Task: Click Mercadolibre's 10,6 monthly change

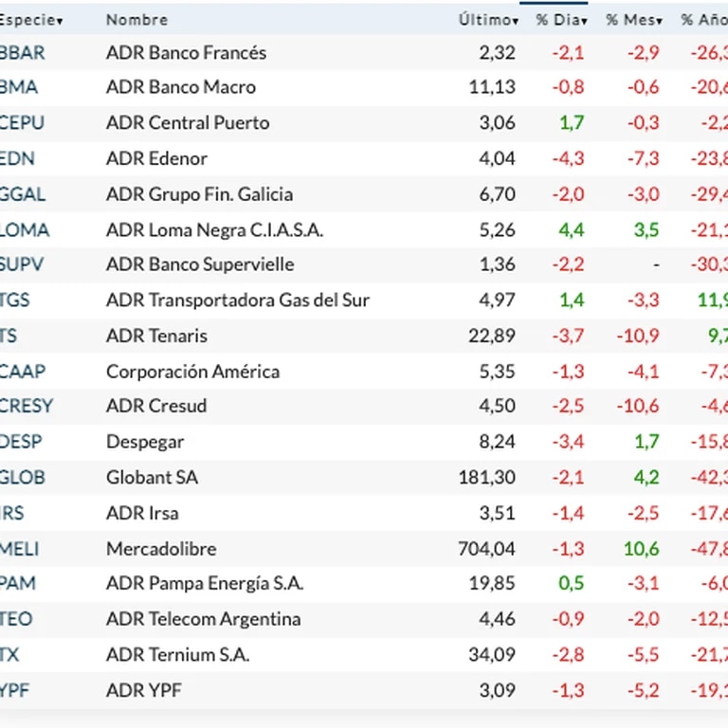Action: 641,549
